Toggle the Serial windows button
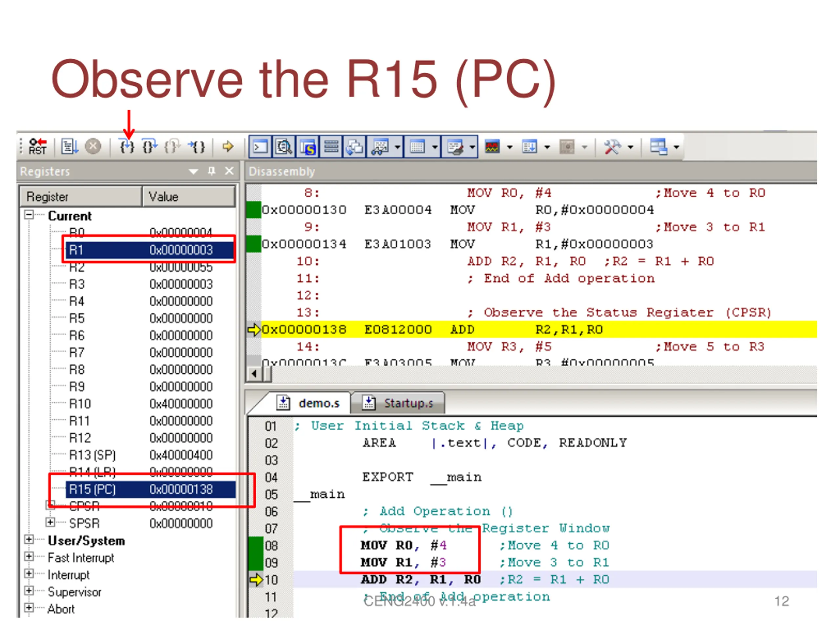Screen dimensions: 840x630 [455, 147]
